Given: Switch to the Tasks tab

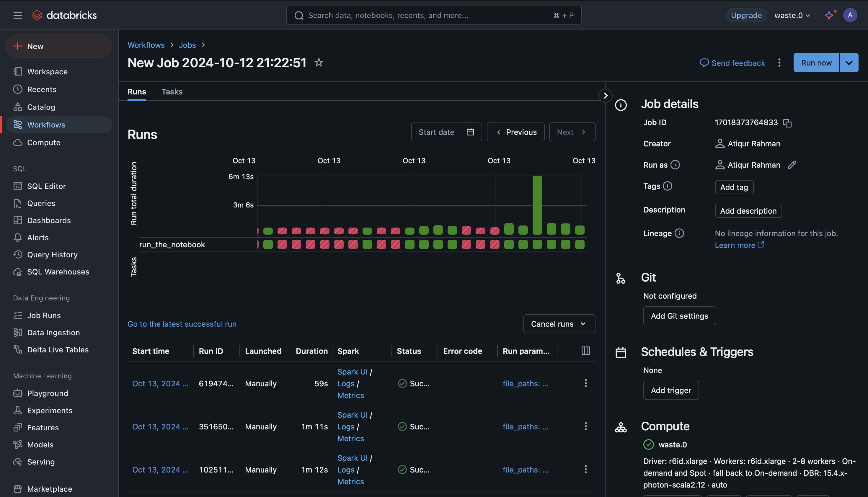Looking at the screenshot, I should point(172,91).
